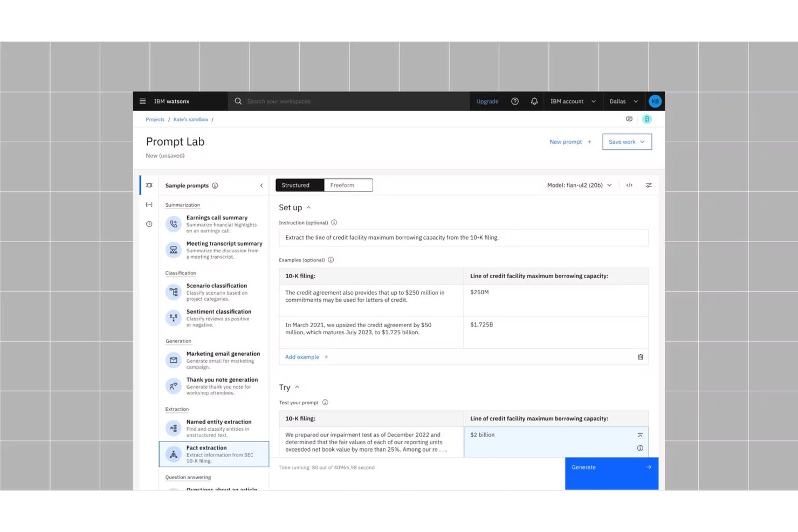Delete example with trash icon
Viewport: 798px width, 532px height.
point(641,357)
